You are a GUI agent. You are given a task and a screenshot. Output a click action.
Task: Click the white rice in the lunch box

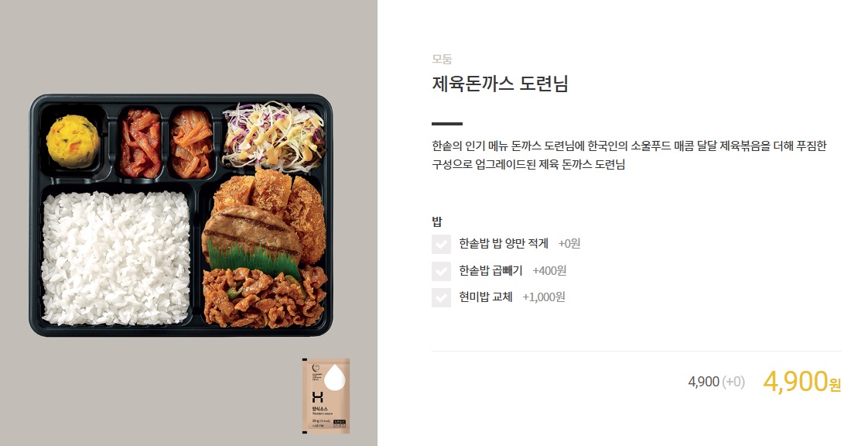click(116, 258)
